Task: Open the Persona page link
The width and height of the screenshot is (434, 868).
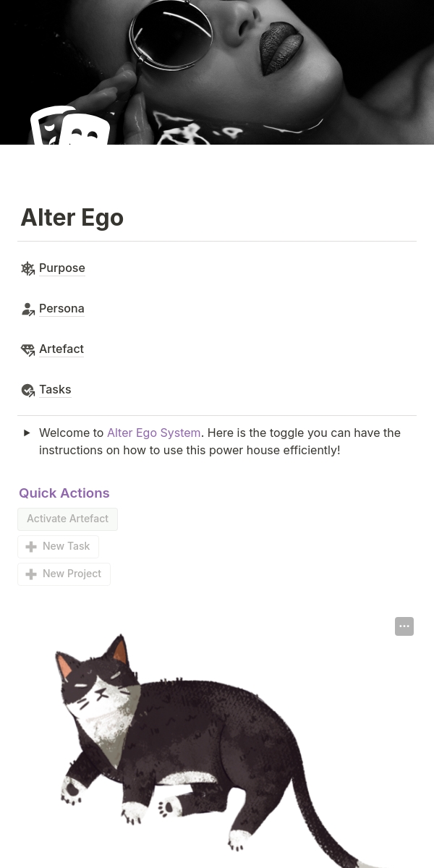Action: coord(61,308)
